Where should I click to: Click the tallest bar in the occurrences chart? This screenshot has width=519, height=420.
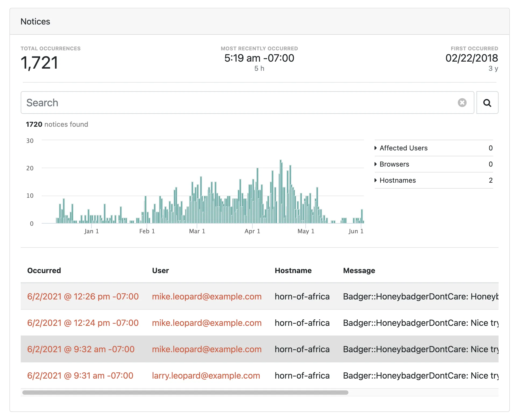click(281, 188)
